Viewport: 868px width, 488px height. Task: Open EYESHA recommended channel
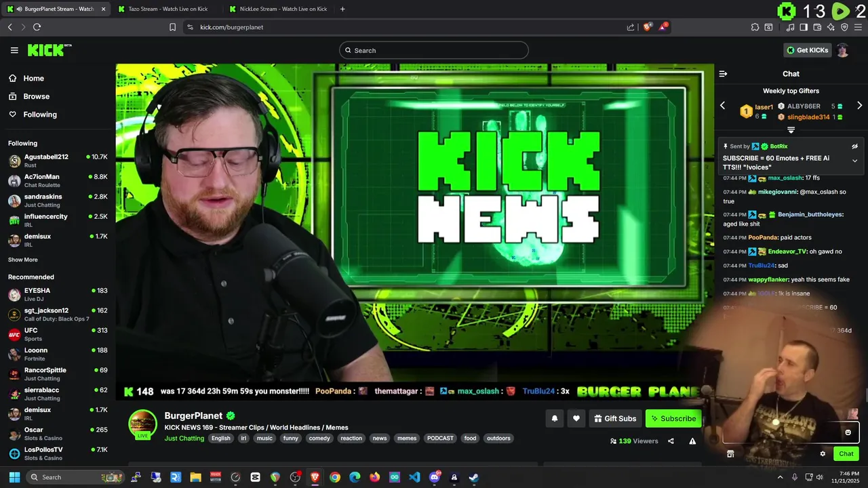click(x=58, y=294)
